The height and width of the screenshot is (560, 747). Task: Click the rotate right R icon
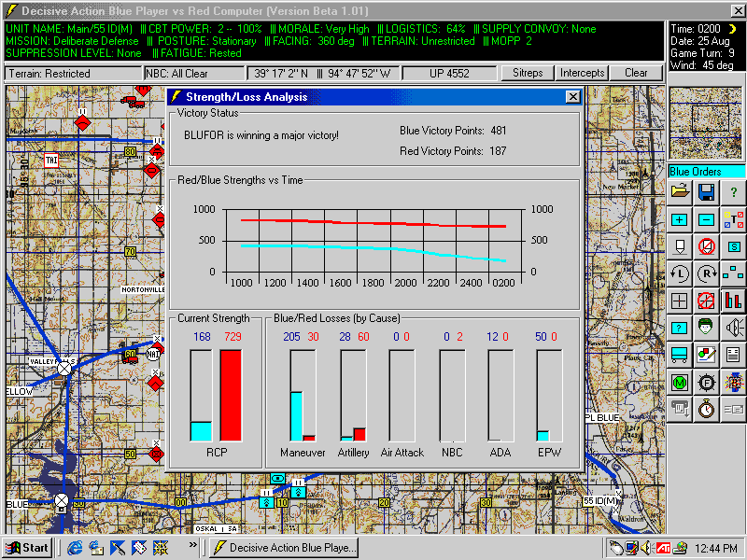(707, 274)
